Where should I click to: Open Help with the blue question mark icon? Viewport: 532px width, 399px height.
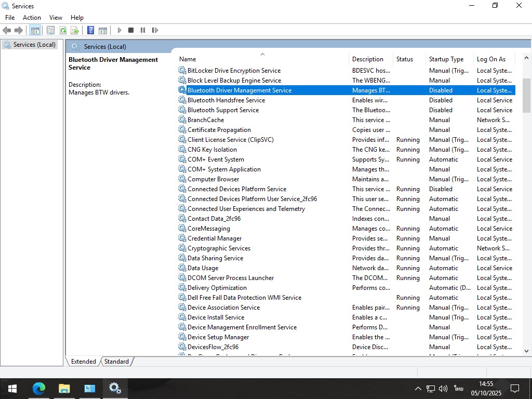(x=91, y=30)
